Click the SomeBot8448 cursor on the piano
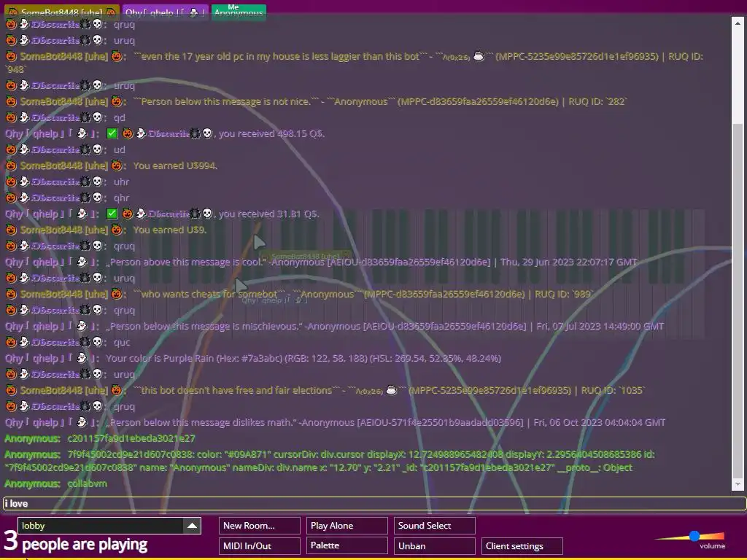The width and height of the screenshot is (747, 560). coord(258,242)
